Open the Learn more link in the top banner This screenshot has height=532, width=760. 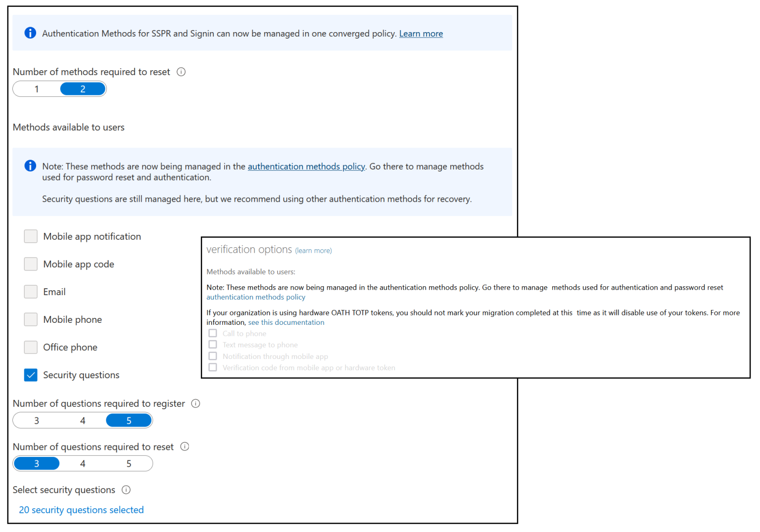tap(421, 33)
